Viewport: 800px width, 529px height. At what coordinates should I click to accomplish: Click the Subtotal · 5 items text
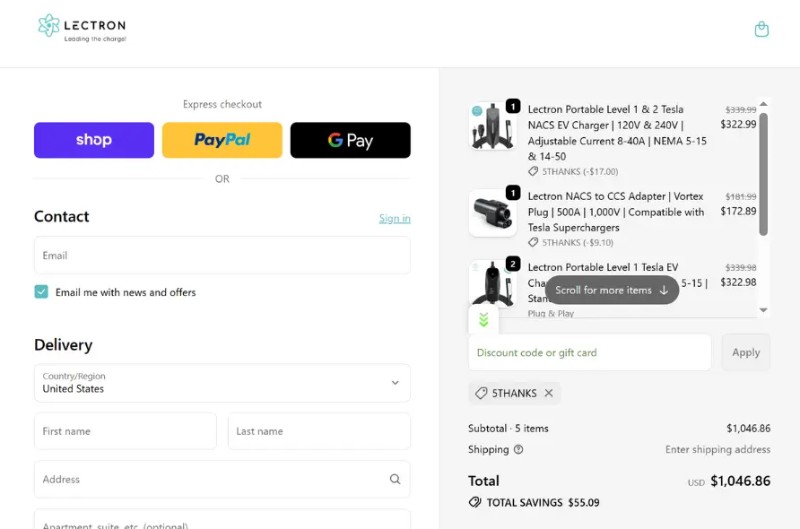coord(508,429)
